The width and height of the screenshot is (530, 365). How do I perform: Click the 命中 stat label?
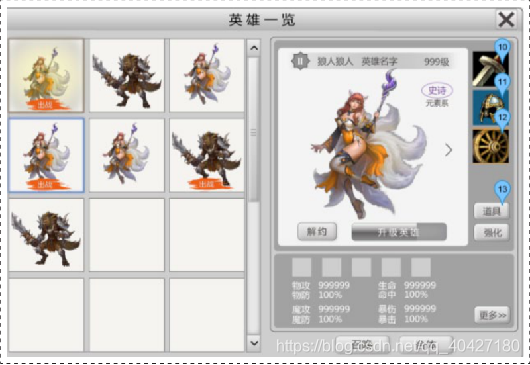point(387,295)
